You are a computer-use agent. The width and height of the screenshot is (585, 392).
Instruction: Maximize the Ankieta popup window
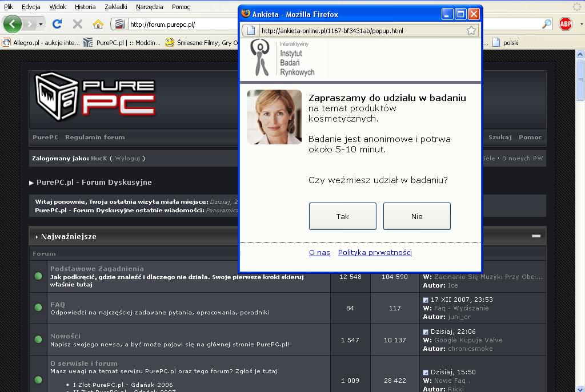point(461,14)
